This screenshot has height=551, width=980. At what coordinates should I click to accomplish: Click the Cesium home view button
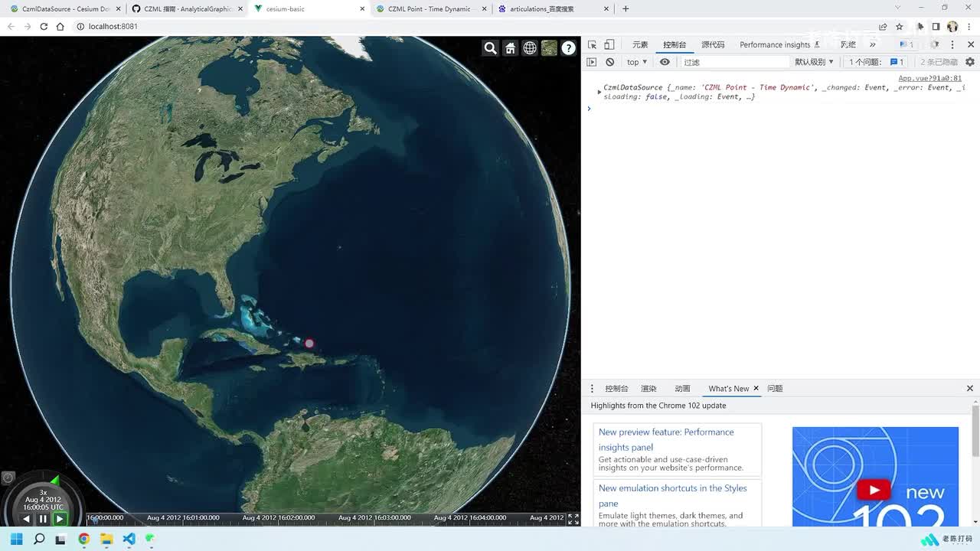point(511,48)
